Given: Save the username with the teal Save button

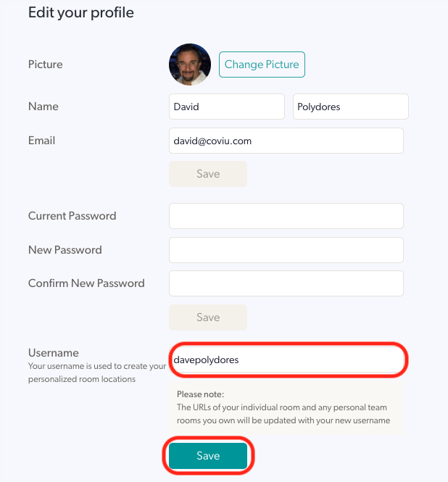Looking at the screenshot, I should 208,456.
